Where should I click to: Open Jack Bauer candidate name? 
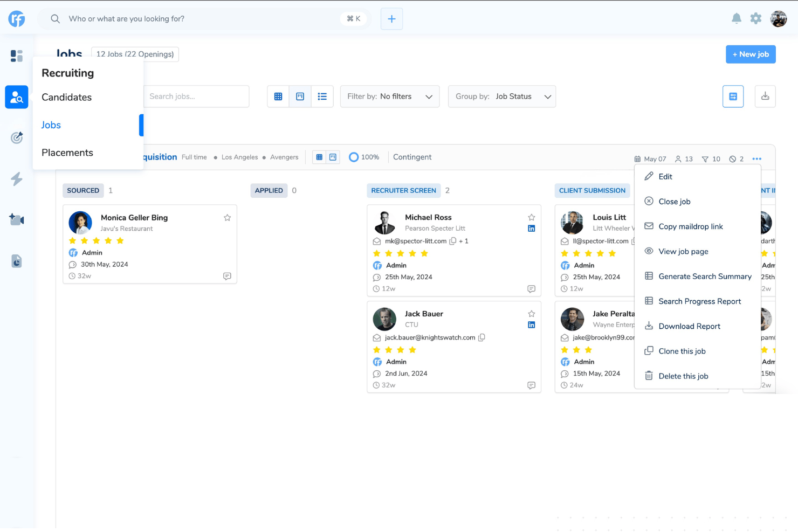click(424, 314)
